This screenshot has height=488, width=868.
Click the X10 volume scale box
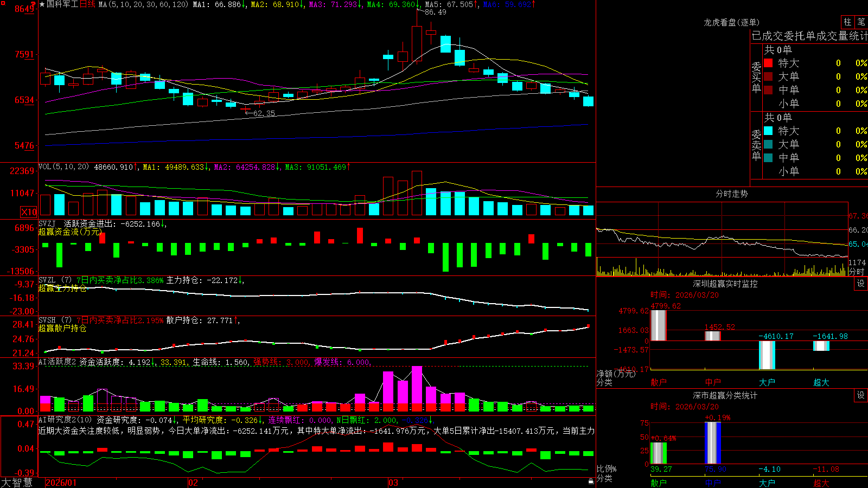point(29,212)
